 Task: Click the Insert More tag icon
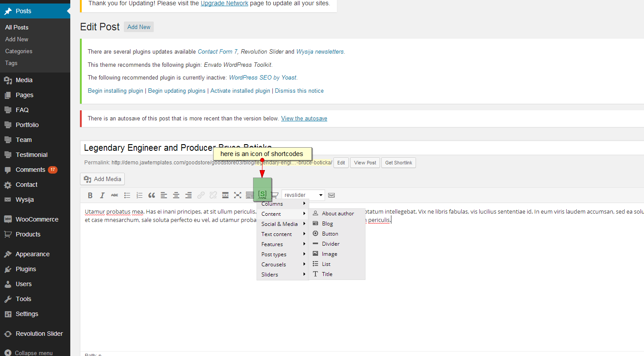pos(225,195)
